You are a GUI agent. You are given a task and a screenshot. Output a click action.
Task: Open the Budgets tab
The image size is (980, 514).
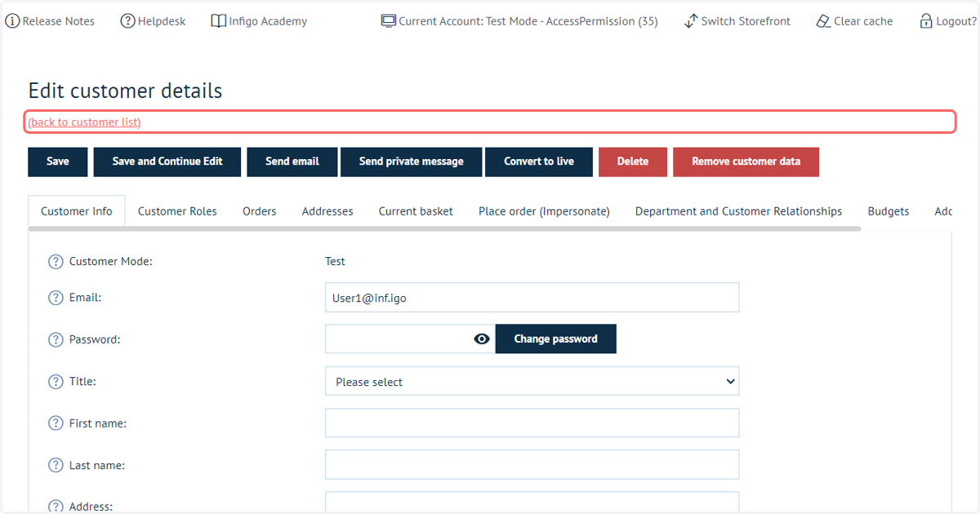pos(889,211)
